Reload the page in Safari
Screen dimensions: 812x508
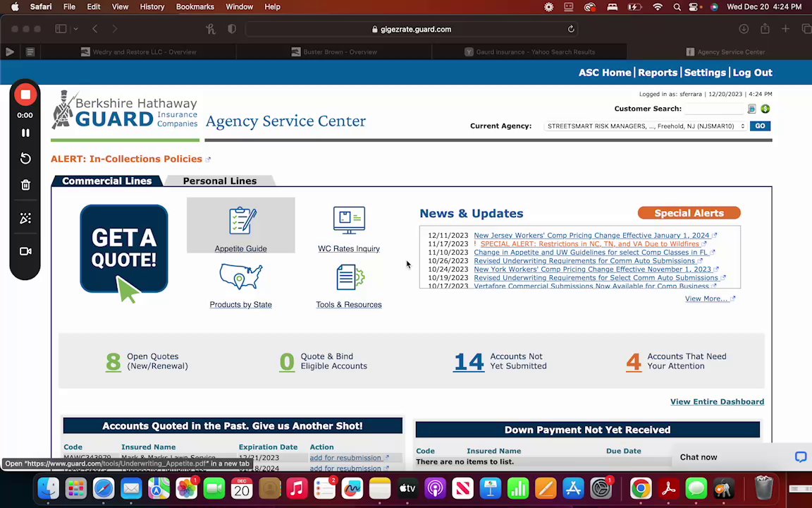pos(571,30)
